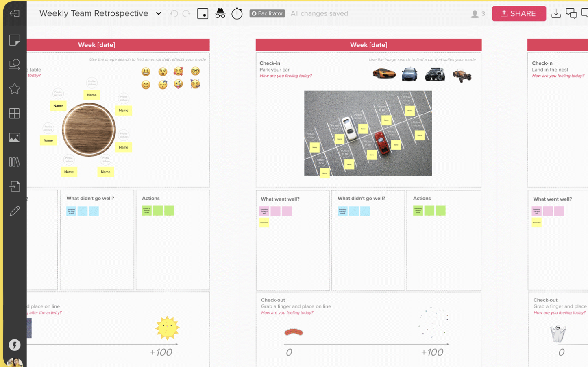Click the exit board arrow icon

15,13
